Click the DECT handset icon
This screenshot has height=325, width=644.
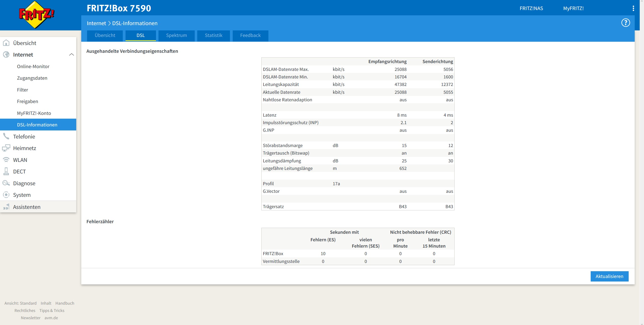click(6, 171)
